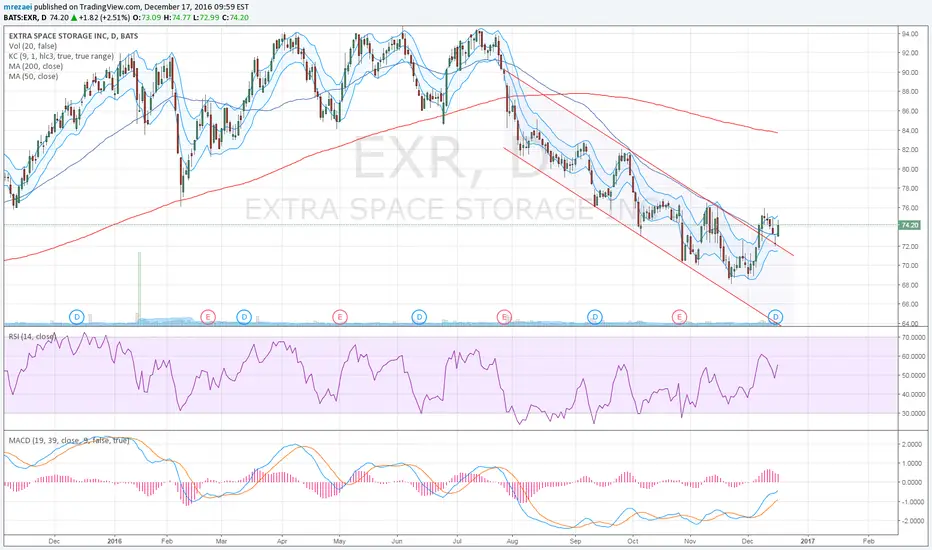Screen dimensions: 932x550
Task: Click the earnings E marker just before Aug
Action: (x=504, y=317)
